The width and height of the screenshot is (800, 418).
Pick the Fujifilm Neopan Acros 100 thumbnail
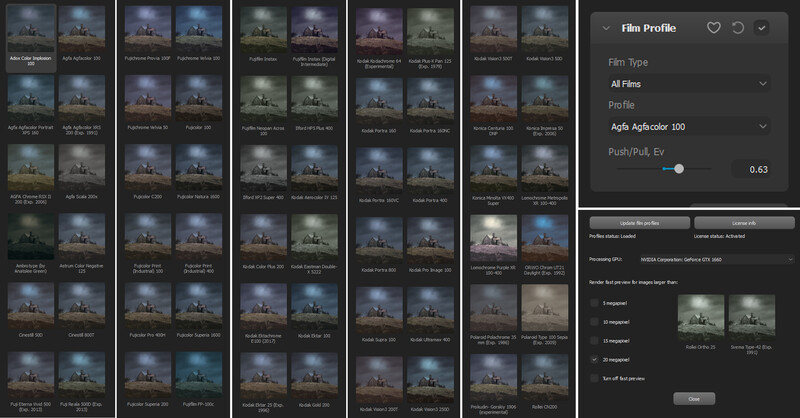click(263, 100)
